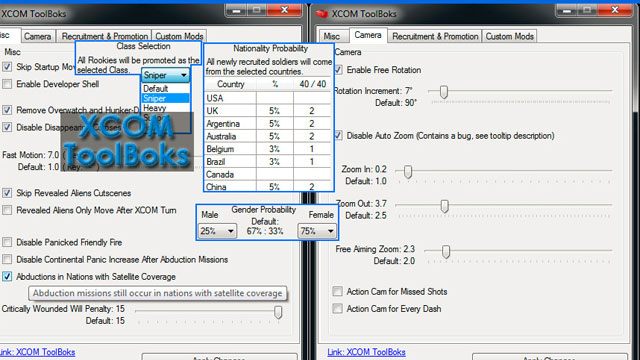Check Action Cam for Every Dash
This screenshot has height=360, width=640.
point(338,309)
